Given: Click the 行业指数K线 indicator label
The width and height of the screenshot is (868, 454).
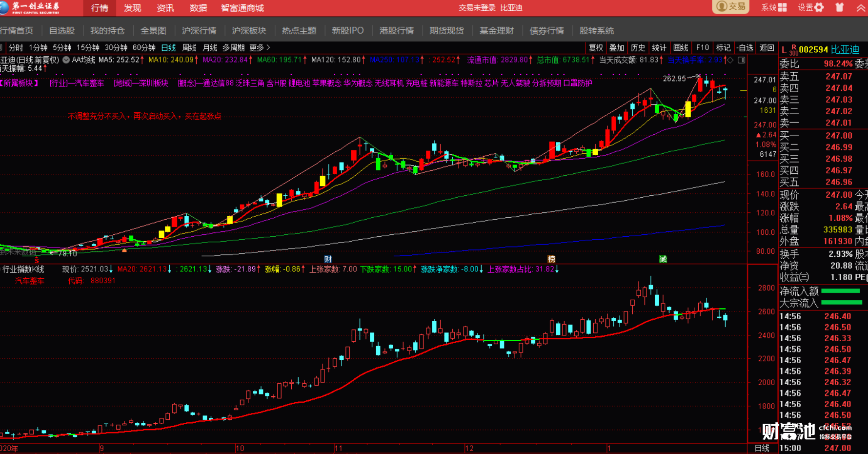Looking at the screenshot, I should click(23, 269).
